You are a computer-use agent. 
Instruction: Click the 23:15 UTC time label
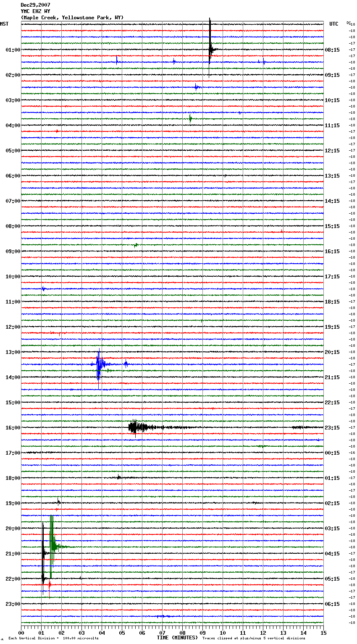click(332, 428)
